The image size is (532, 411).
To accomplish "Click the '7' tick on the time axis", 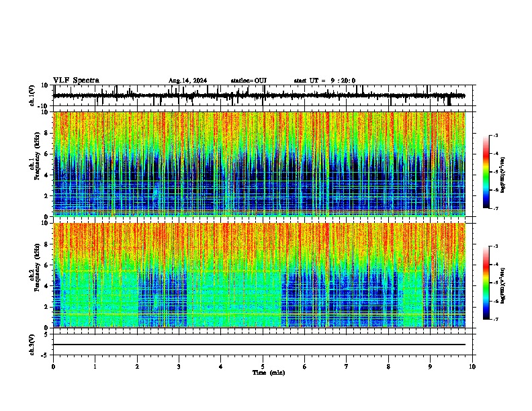I will point(347,367).
